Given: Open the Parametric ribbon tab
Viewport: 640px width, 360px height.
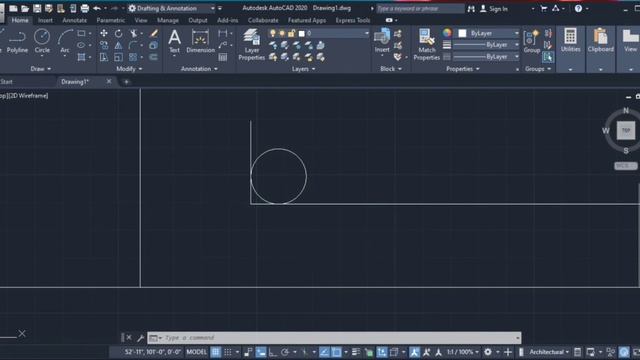Looking at the screenshot, I should [x=111, y=20].
